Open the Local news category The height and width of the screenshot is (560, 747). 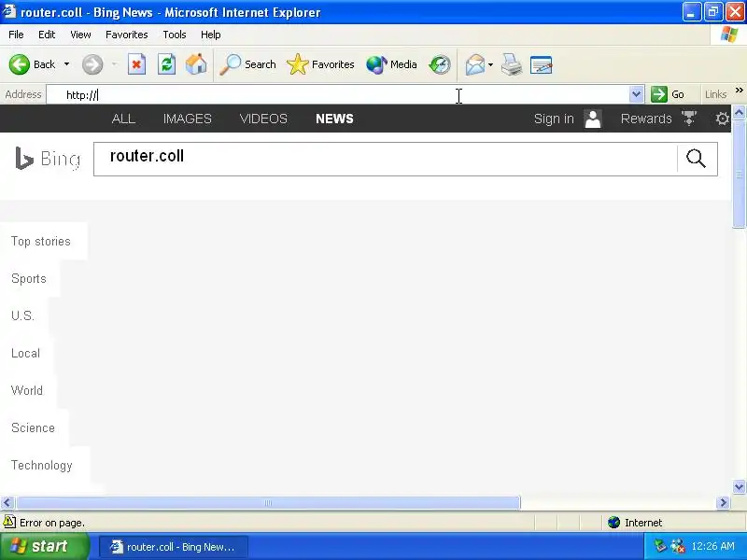point(25,354)
